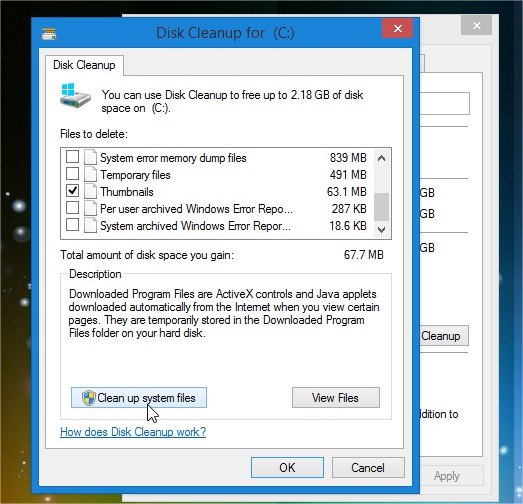Check System error memory dump files
The image size is (523, 504).
72,156
